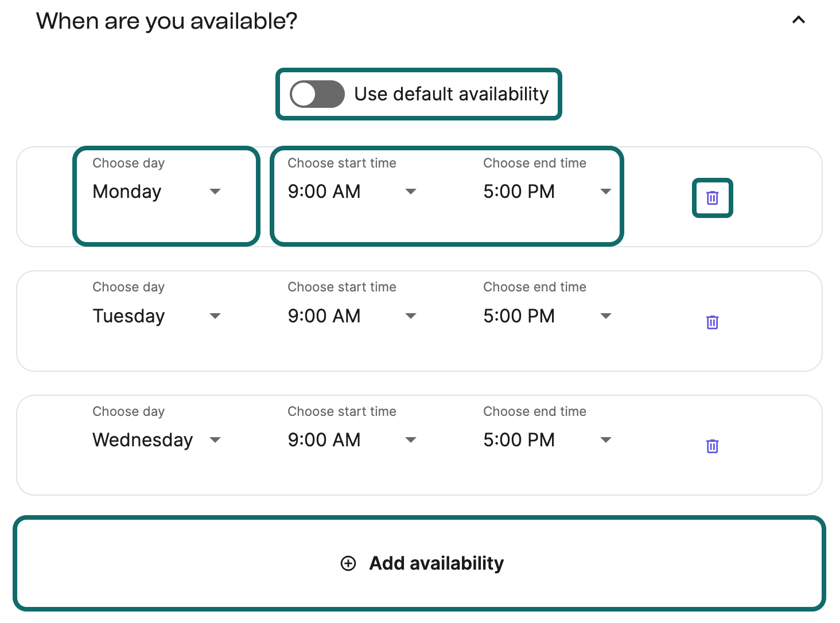Screen dimensions: 840x623
Task: Delete the Monday availability row
Action: (x=712, y=198)
